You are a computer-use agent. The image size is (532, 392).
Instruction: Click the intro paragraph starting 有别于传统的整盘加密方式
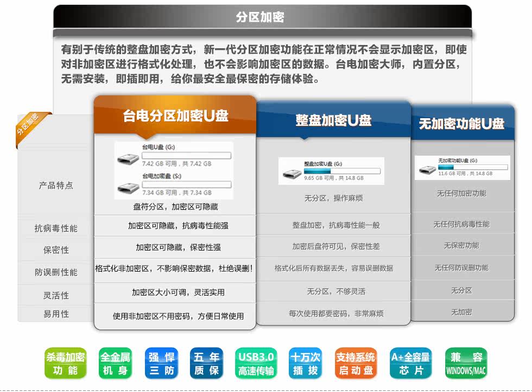click(264, 64)
